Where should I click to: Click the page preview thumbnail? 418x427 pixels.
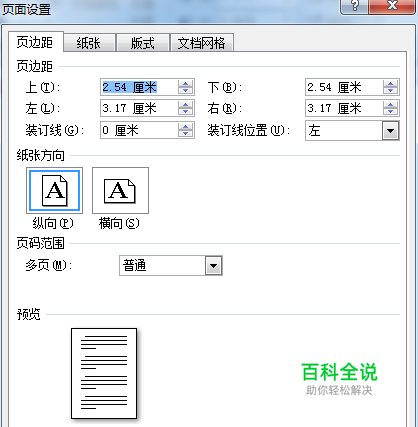coord(104,373)
